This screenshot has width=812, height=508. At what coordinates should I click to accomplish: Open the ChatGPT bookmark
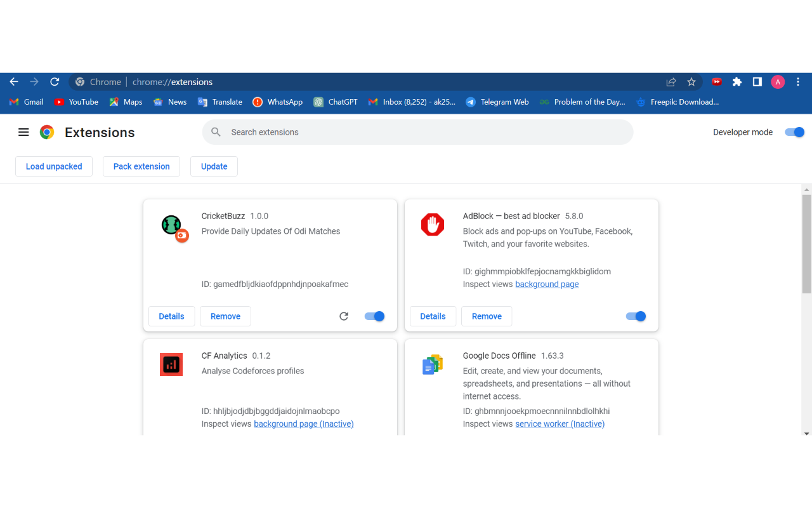pyautogui.click(x=336, y=102)
